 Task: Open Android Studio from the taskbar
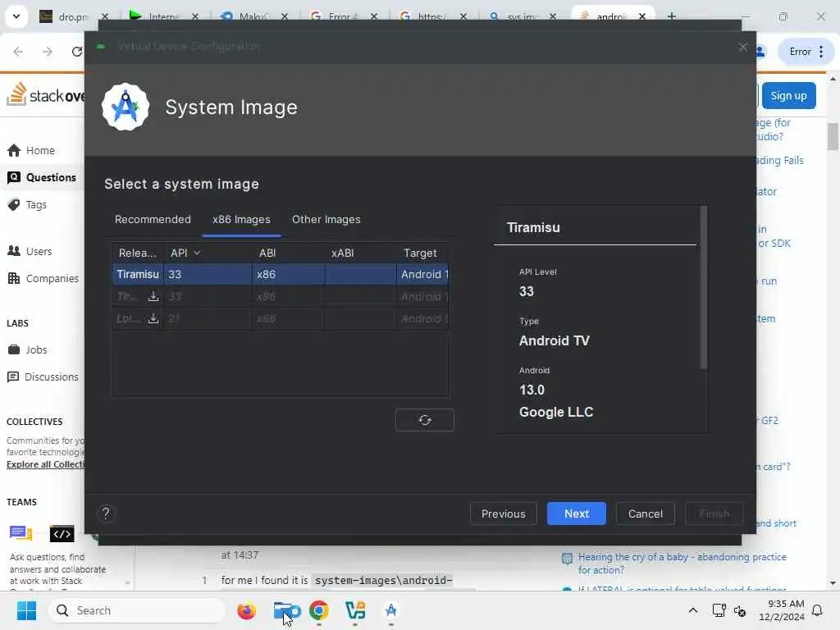[x=391, y=610]
